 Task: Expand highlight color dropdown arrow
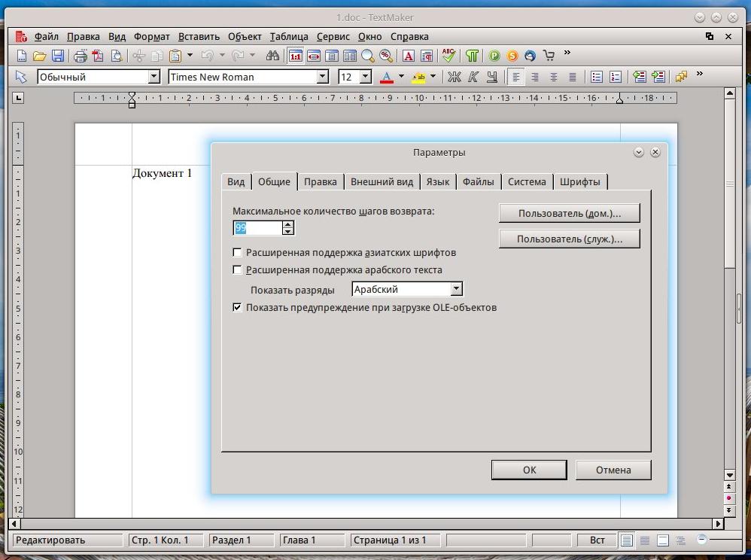433,76
